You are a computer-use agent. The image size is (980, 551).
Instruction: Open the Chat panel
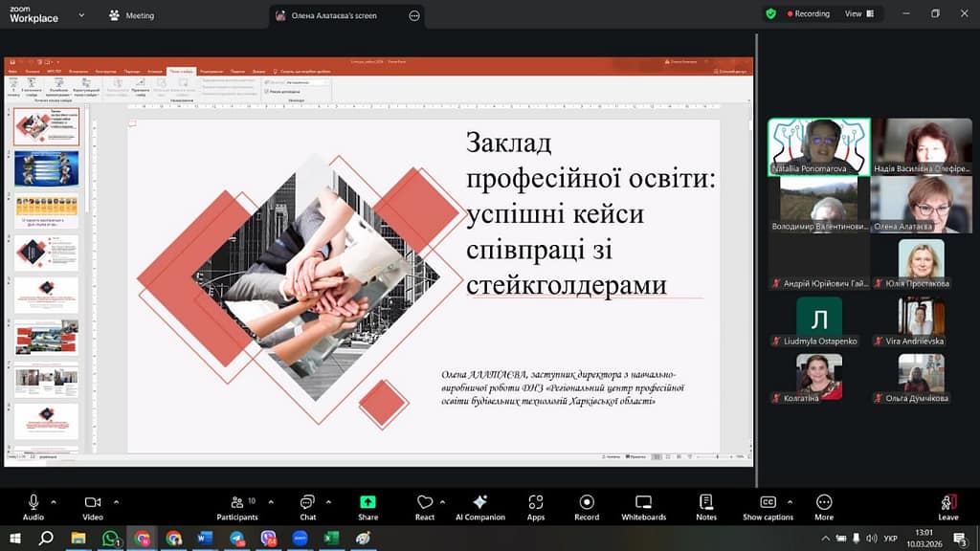[307, 506]
